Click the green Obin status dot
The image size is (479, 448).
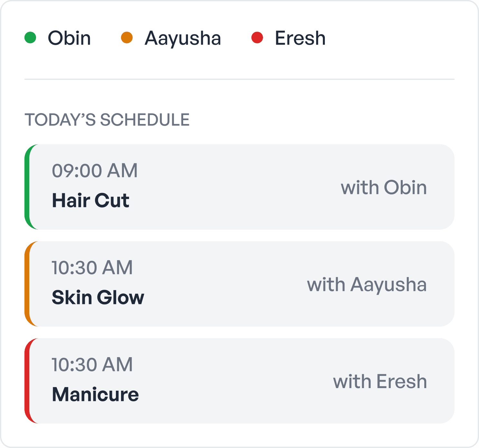(x=31, y=38)
